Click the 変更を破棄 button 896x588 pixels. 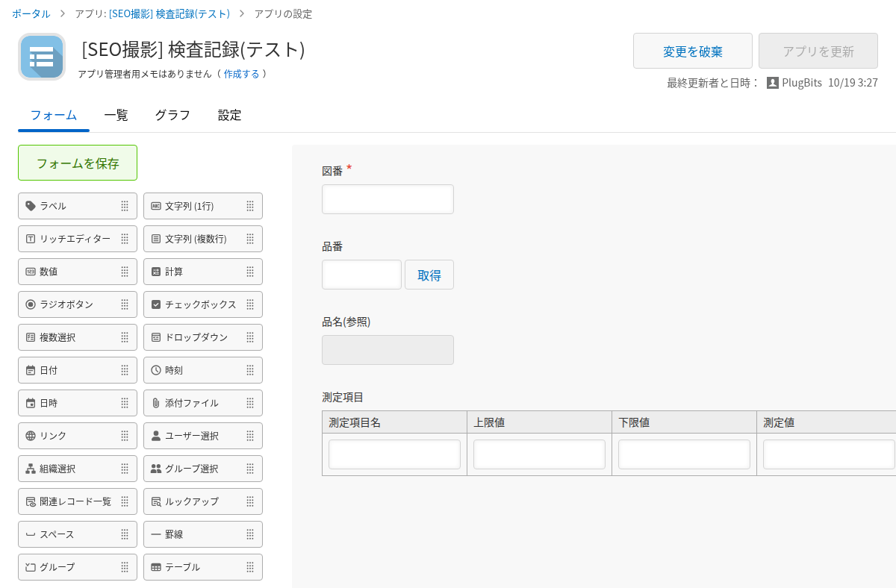click(x=693, y=51)
